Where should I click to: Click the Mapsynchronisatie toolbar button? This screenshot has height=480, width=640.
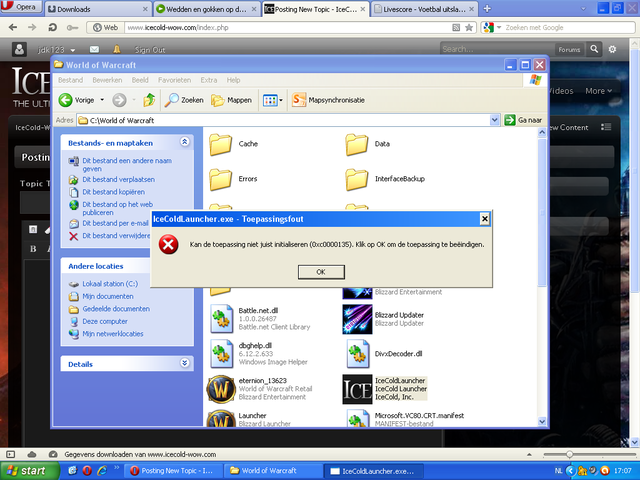coord(328,100)
